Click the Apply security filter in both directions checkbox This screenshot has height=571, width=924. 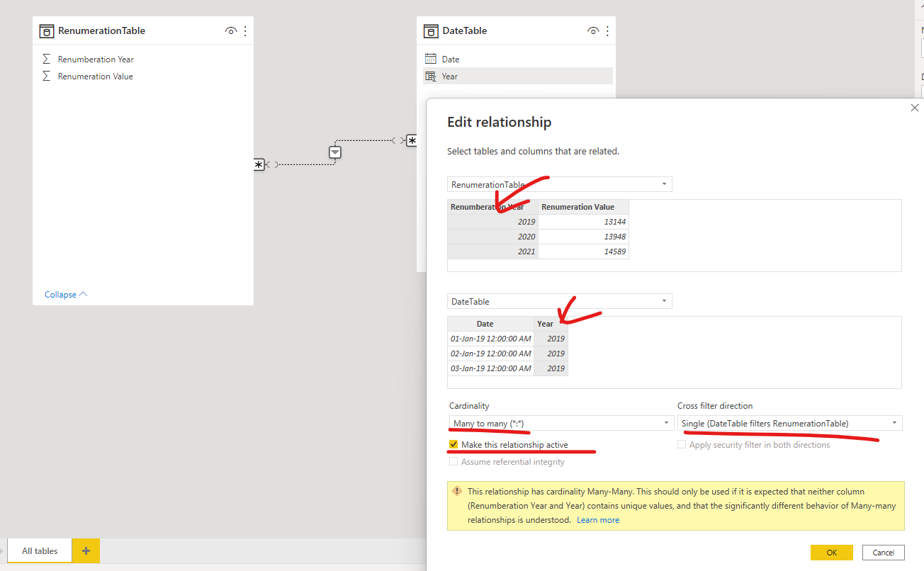point(682,445)
